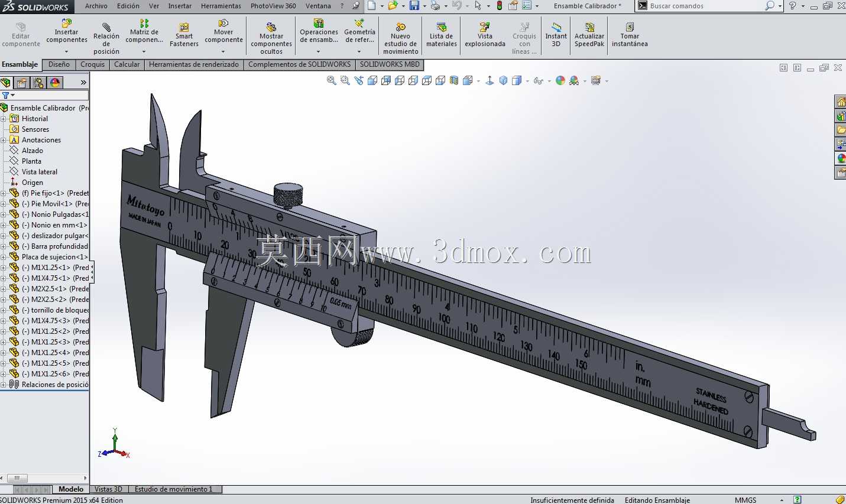Click the Apply scene icon
846x504 pixels.
click(x=574, y=80)
